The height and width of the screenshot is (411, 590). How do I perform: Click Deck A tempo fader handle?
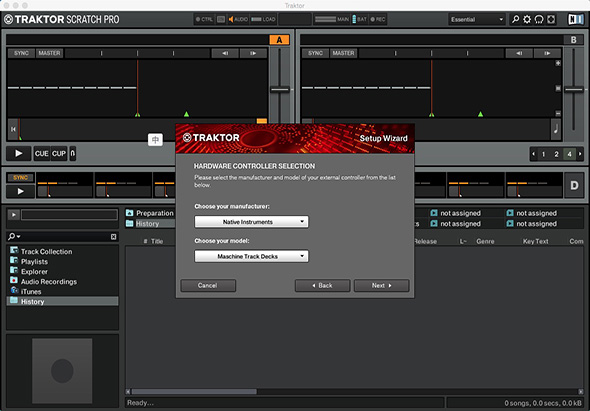(280, 90)
